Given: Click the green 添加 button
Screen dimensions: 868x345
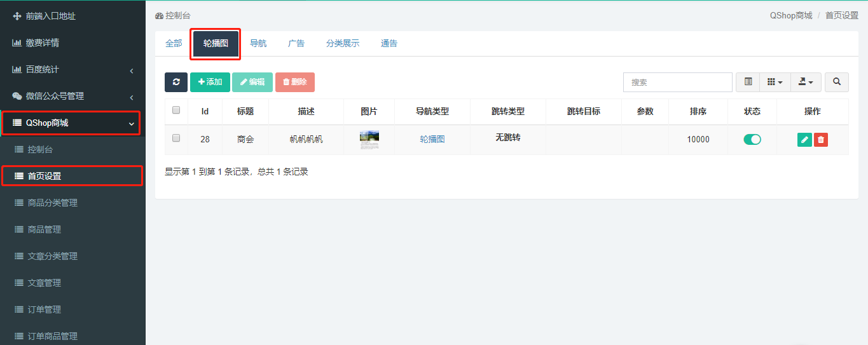Looking at the screenshot, I should (x=210, y=82).
